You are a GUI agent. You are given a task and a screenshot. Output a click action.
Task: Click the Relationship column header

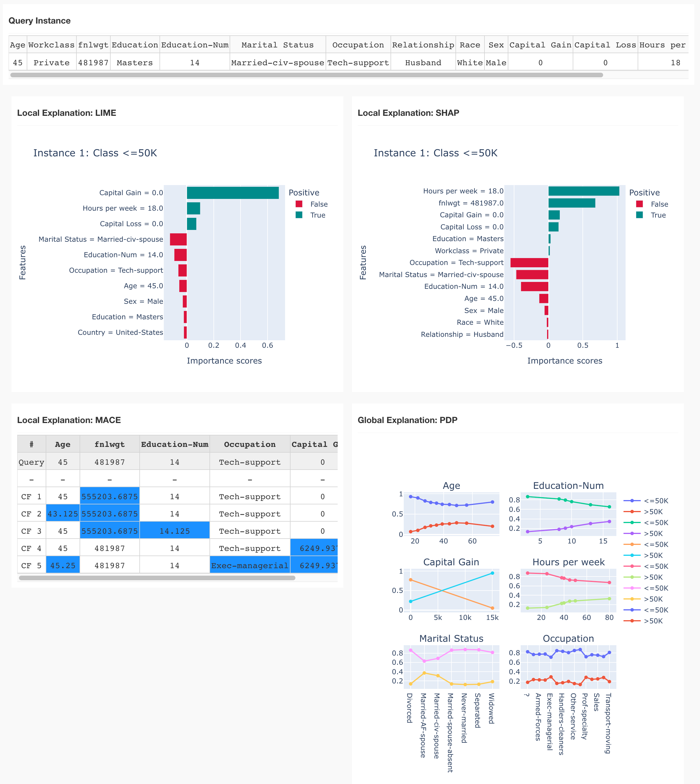[x=423, y=45]
